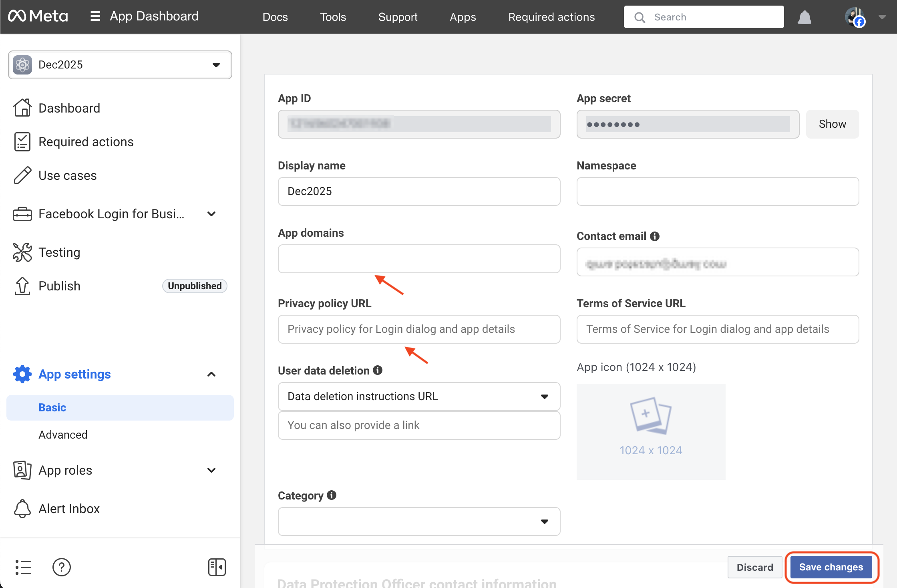Click the Save changes button
Image resolution: width=897 pixels, height=588 pixels.
831,567
